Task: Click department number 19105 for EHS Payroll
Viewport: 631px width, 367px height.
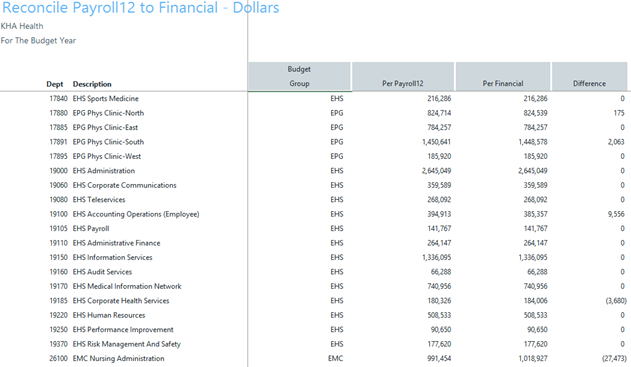Action: pyautogui.click(x=58, y=229)
